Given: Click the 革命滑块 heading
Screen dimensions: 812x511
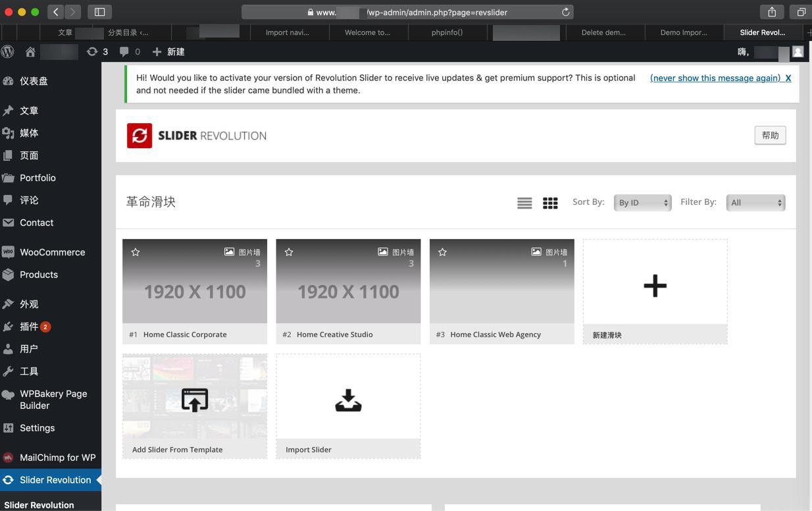Looking at the screenshot, I should click(x=151, y=202).
